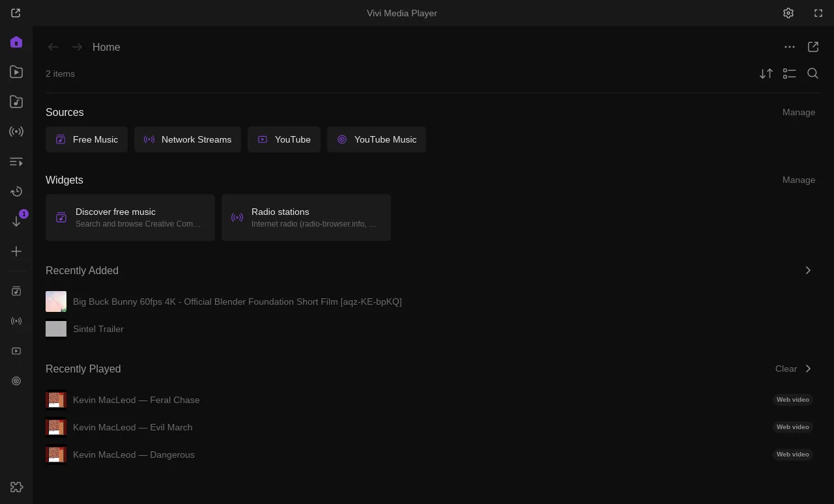
Task: Open the sort order icon
Action: [x=766, y=74]
